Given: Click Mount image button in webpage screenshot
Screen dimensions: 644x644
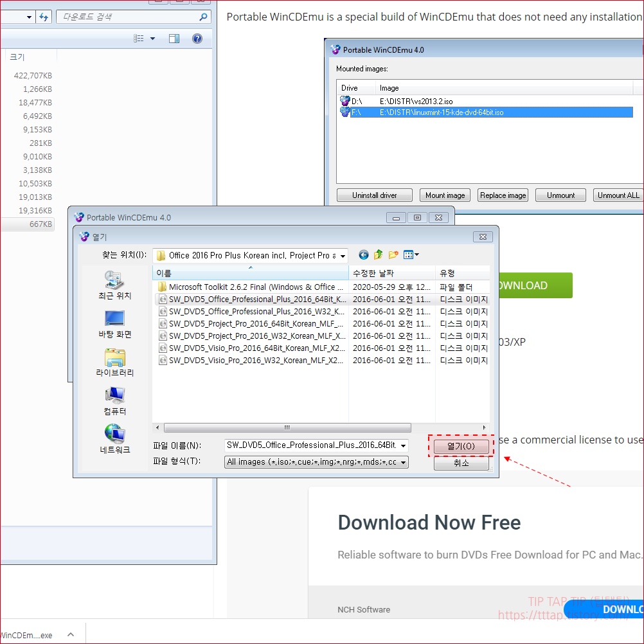Looking at the screenshot, I should tap(445, 195).
